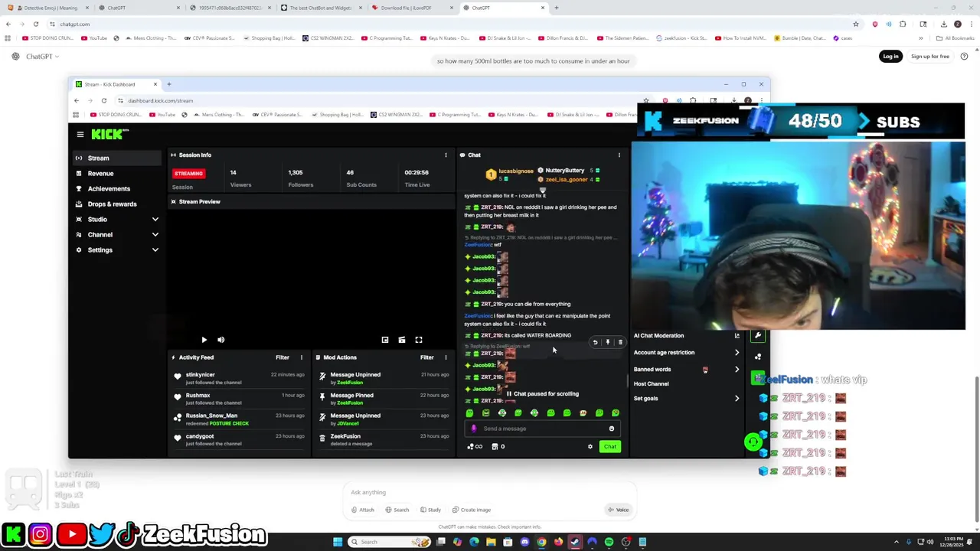
Task: Open the Kick sidebar hamburger menu
Action: tap(80, 135)
